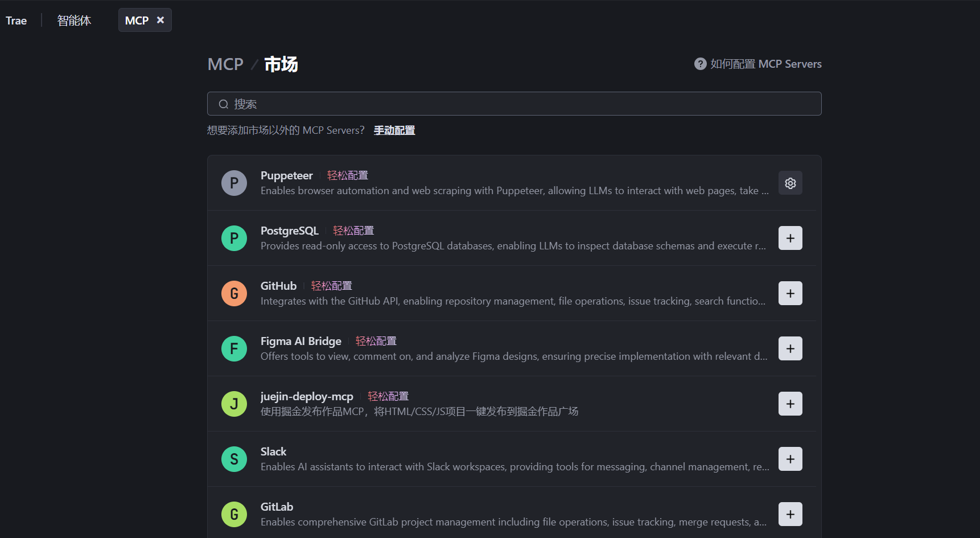This screenshot has height=538, width=980.
Task: Click the question mark help icon
Action: [699, 64]
